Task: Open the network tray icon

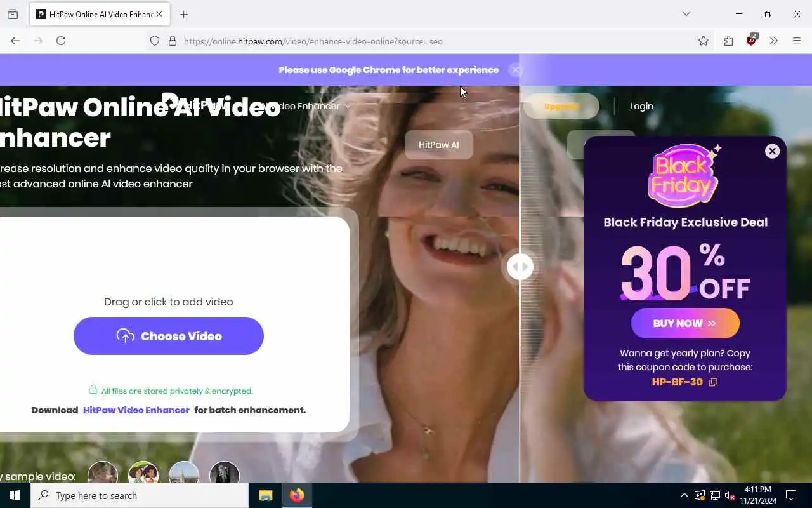Action: pos(715,495)
